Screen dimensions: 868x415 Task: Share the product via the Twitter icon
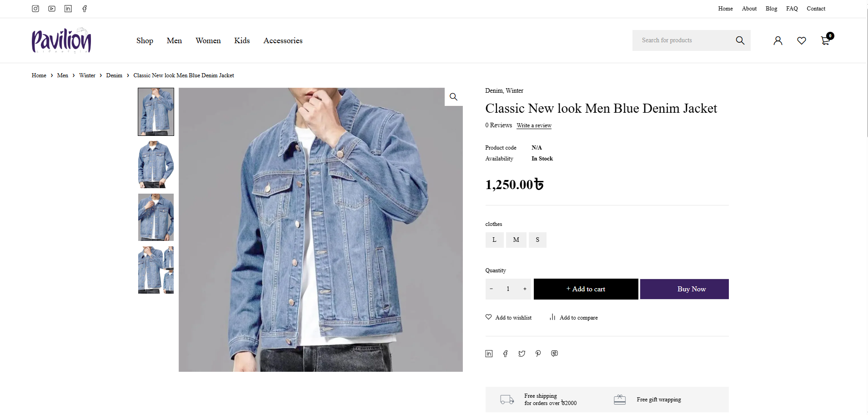coord(522,353)
